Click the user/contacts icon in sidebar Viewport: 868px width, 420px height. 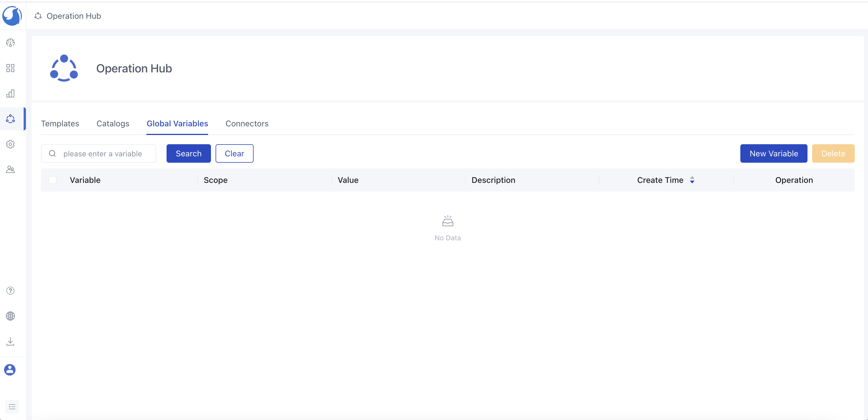pos(10,169)
